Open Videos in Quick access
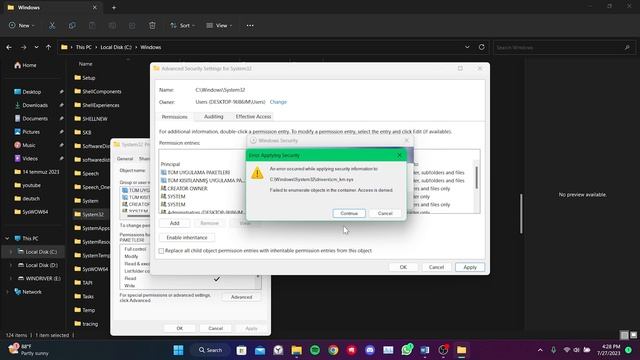 26,158
